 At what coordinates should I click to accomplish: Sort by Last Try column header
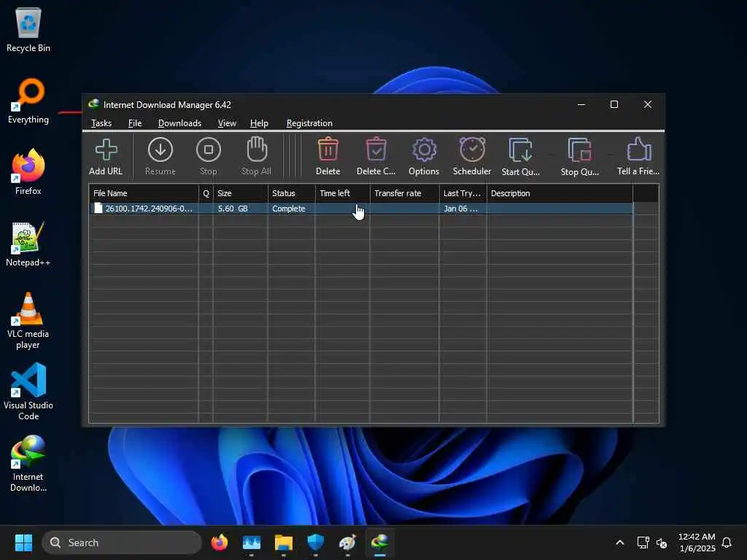click(462, 192)
